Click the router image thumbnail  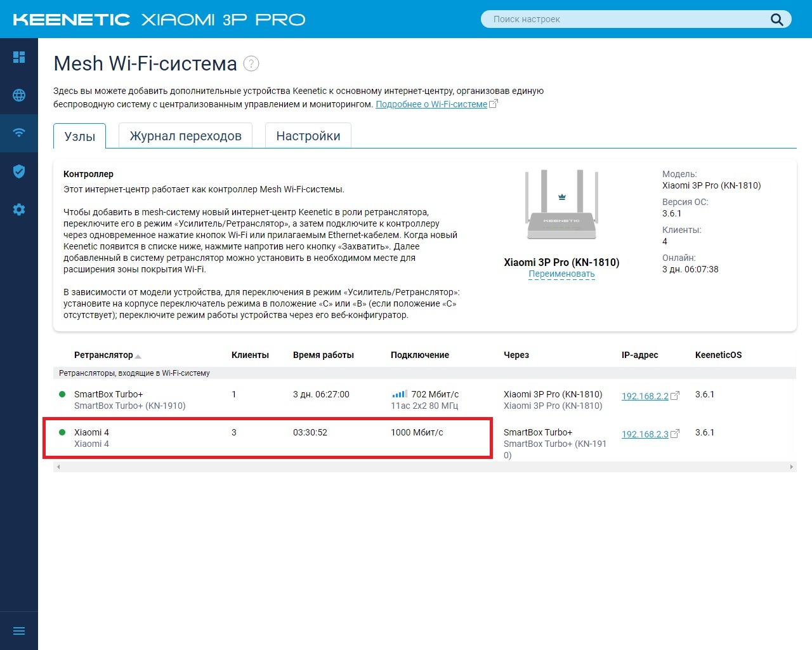point(561,205)
